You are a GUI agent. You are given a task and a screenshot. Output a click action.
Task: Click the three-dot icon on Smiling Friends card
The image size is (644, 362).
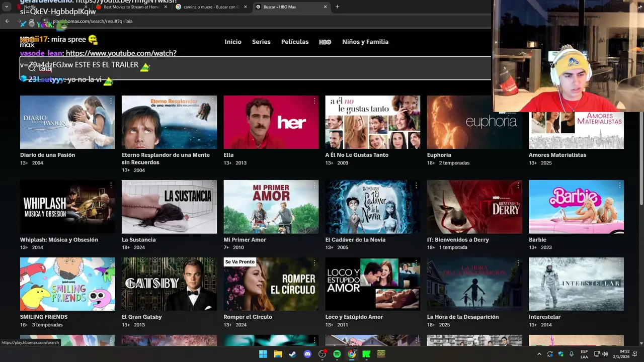(x=111, y=263)
